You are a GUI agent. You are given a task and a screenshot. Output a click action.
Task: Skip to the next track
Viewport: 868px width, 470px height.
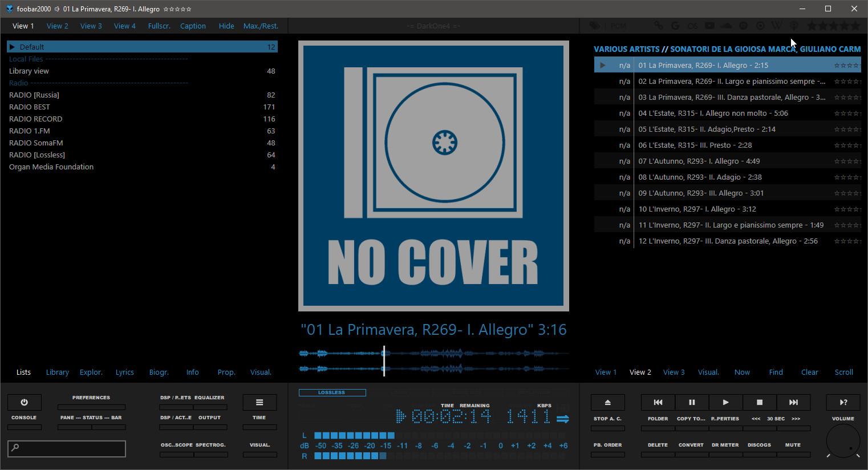pyautogui.click(x=793, y=402)
